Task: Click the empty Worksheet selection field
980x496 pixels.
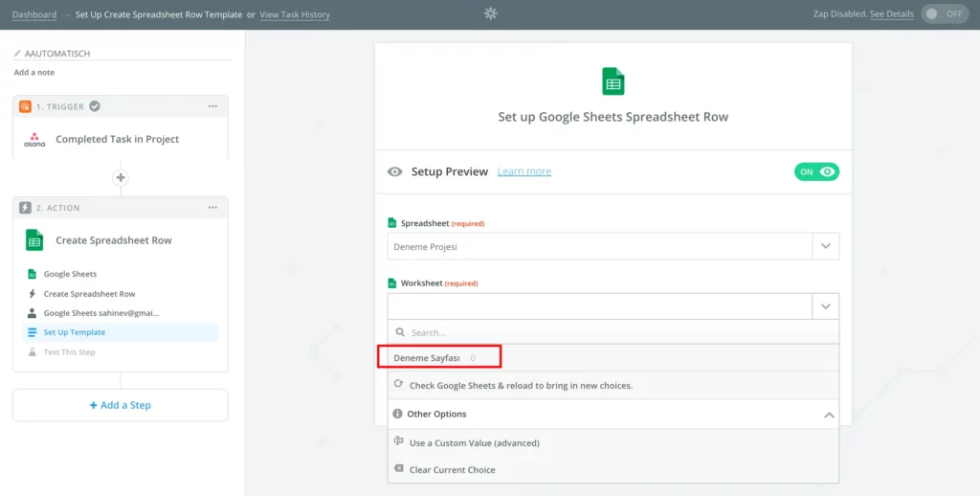Action: tap(600, 306)
